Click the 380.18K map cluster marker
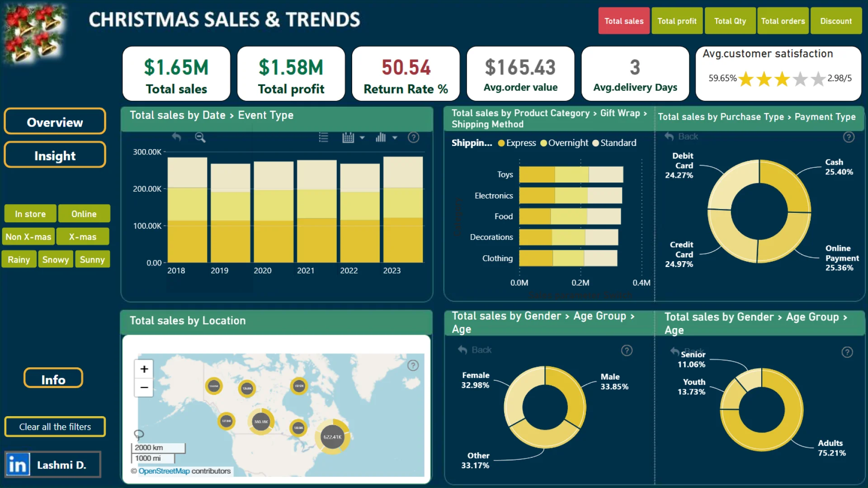 pos(261,422)
